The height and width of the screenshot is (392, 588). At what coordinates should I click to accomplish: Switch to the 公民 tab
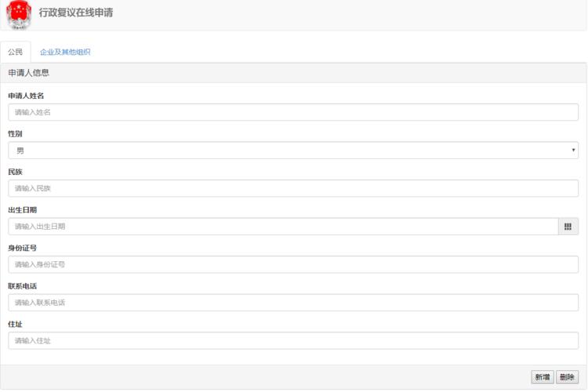tap(16, 53)
